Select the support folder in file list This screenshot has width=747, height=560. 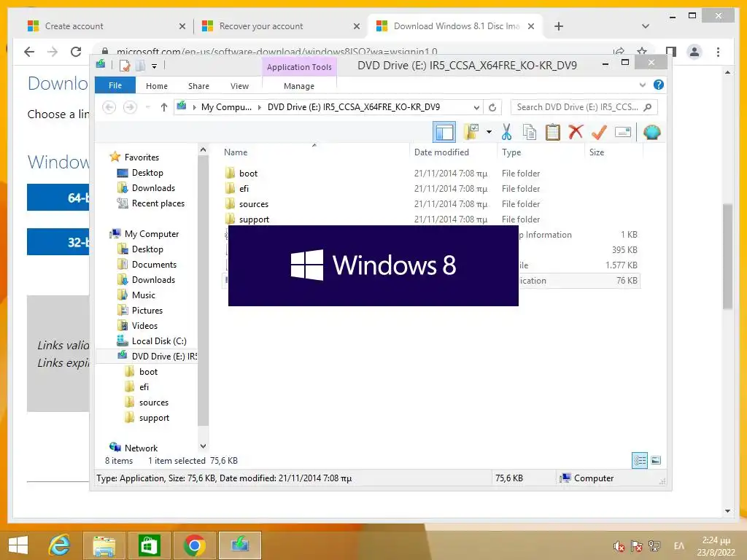tap(254, 219)
